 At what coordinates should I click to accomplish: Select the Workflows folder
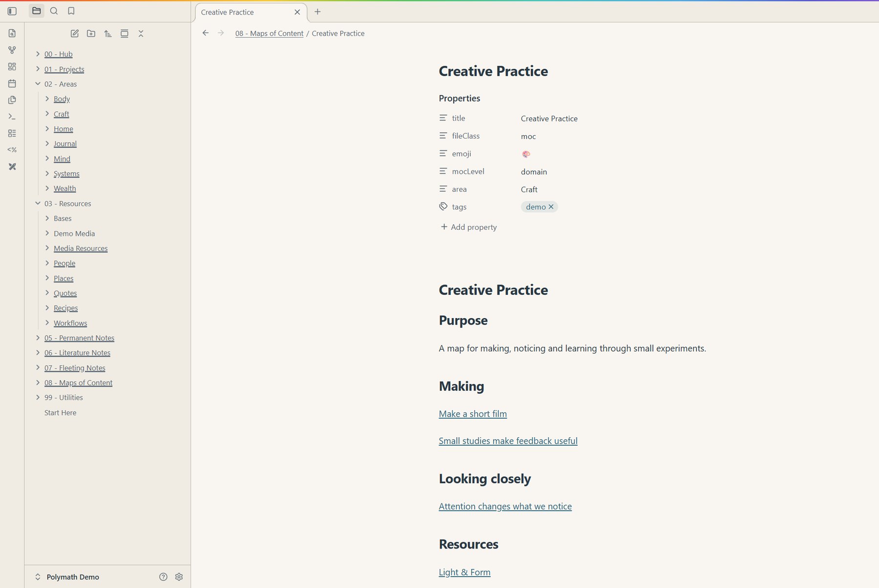click(70, 323)
